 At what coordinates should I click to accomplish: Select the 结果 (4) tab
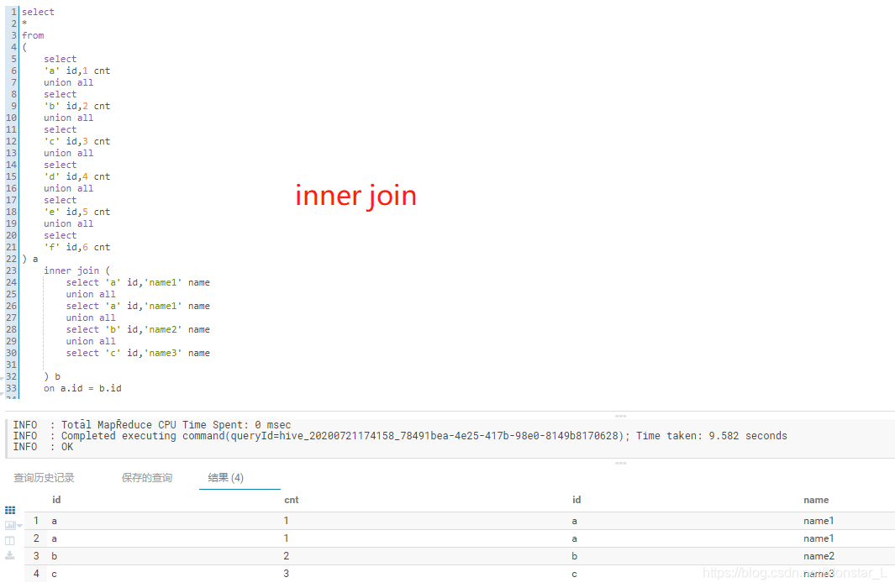click(225, 478)
